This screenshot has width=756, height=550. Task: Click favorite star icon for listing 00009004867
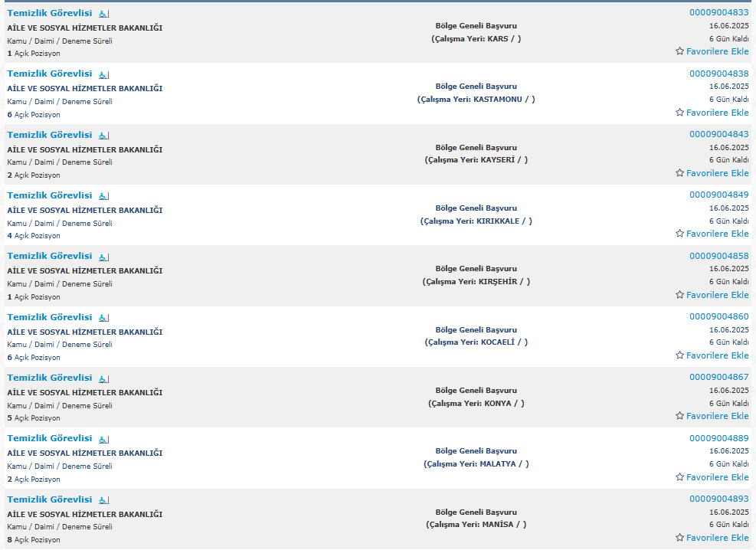[x=679, y=416]
